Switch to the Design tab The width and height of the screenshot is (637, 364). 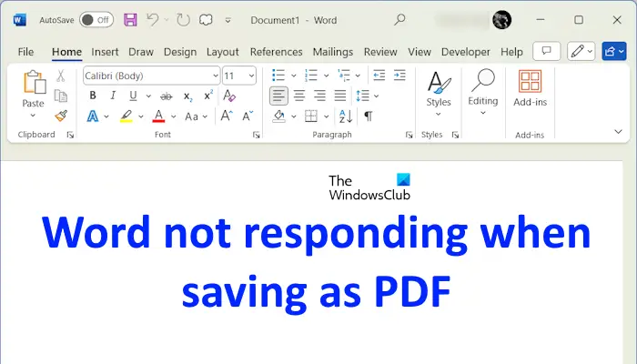pyautogui.click(x=180, y=52)
